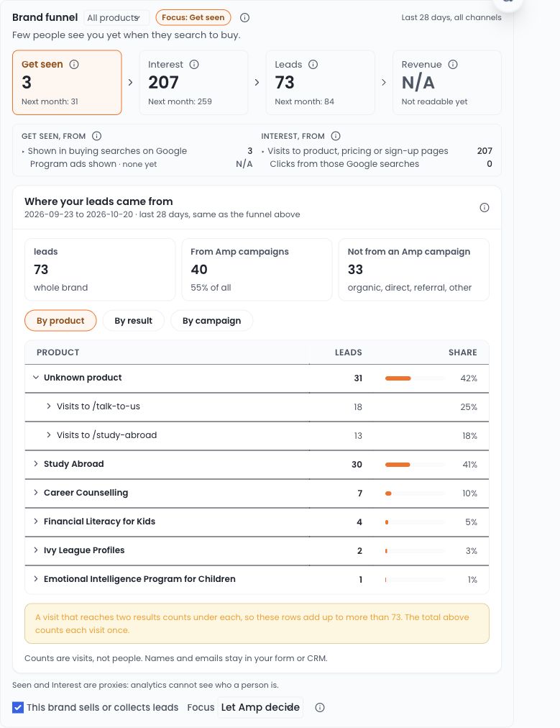Expand the Career Counselling row
The height and width of the screenshot is (728, 560).
pos(36,493)
